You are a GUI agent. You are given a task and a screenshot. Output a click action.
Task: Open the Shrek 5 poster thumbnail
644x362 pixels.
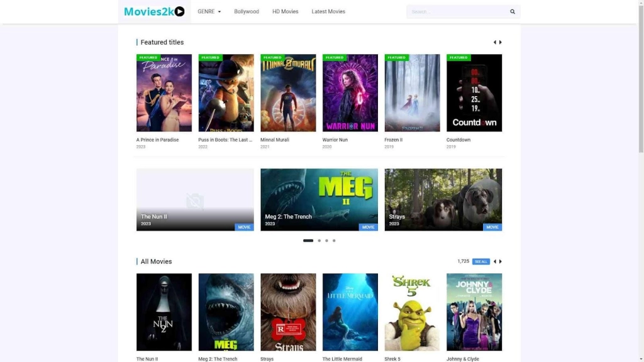pos(412,312)
